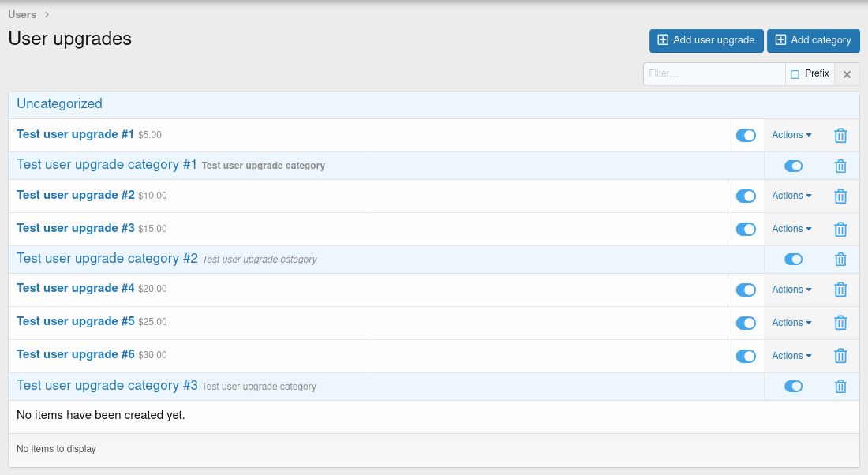This screenshot has width=868, height=475.
Task: Delete Test user upgrade category #3
Action: click(x=840, y=387)
